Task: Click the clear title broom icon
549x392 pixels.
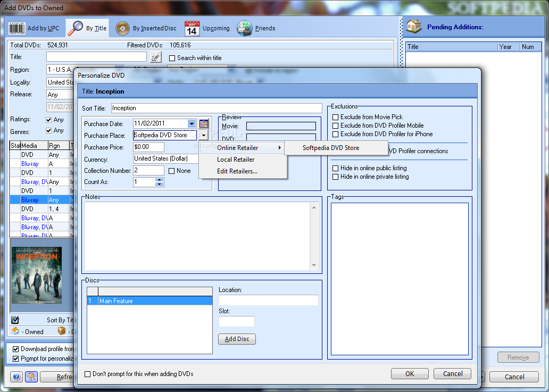Action: (x=156, y=57)
